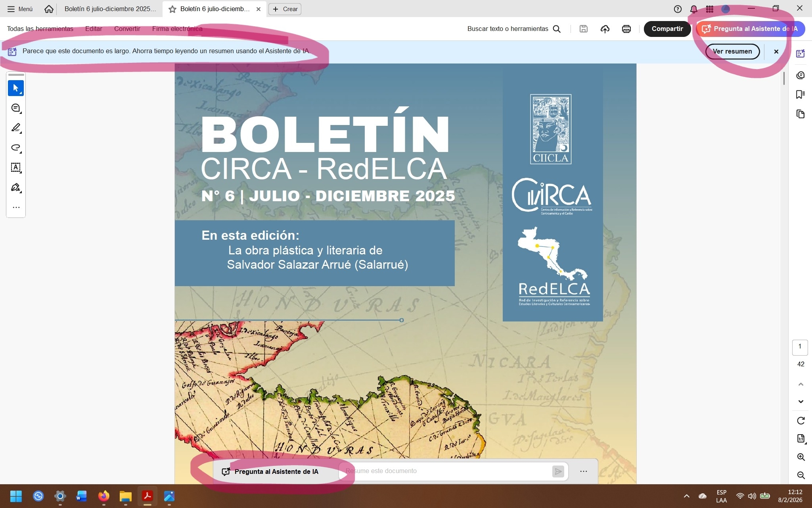Select the arrow selection tool

coord(15,88)
